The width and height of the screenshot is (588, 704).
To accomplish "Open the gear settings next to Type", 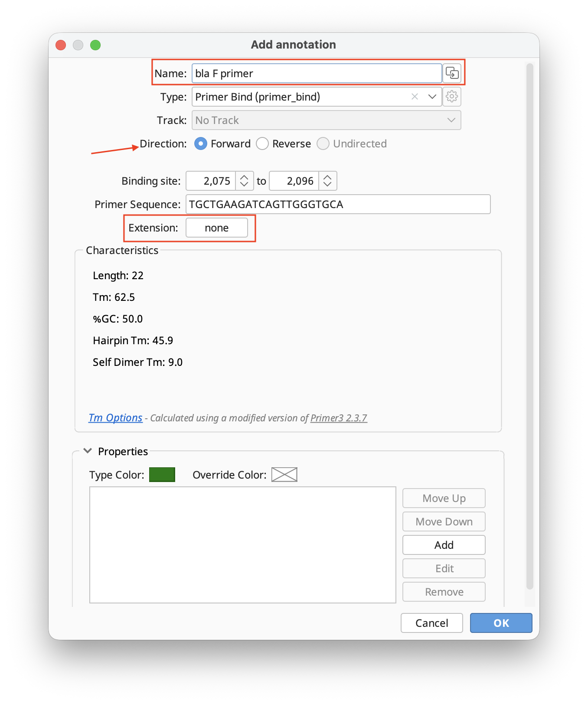I will click(x=452, y=96).
